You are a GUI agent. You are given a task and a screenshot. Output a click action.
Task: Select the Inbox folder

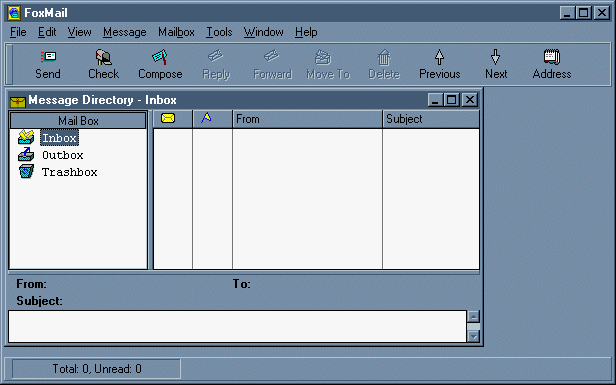[x=59, y=138]
